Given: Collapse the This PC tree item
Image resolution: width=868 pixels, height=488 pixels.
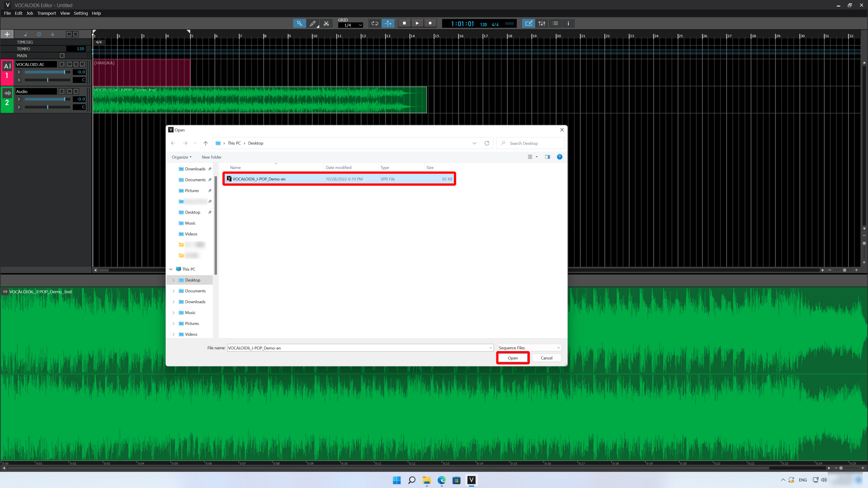Looking at the screenshot, I should pos(171,269).
